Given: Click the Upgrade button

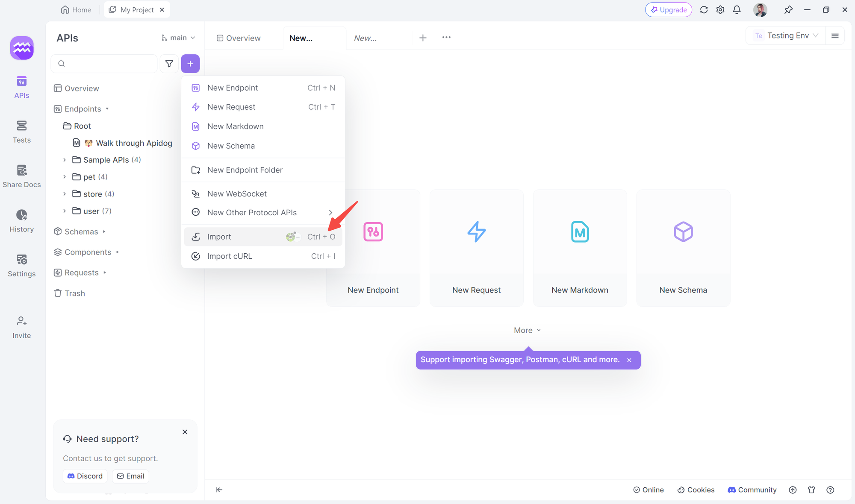Looking at the screenshot, I should (x=668, y=9).
